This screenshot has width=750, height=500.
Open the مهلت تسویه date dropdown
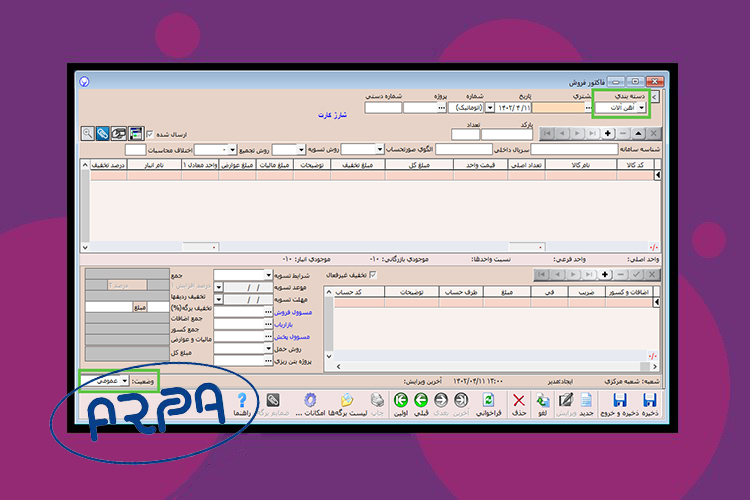[219, 299]
